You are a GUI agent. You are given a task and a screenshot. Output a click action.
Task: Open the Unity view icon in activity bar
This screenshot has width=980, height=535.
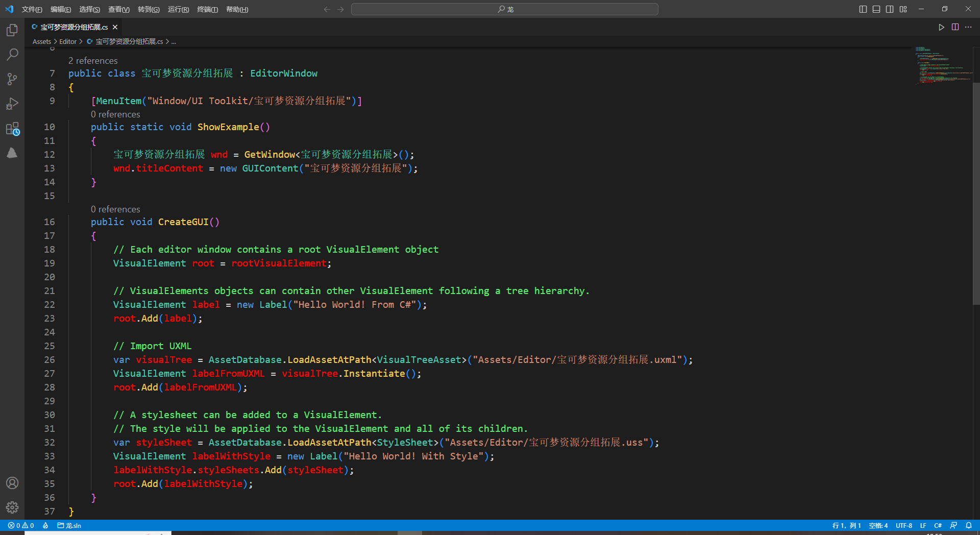pos(12,153)
